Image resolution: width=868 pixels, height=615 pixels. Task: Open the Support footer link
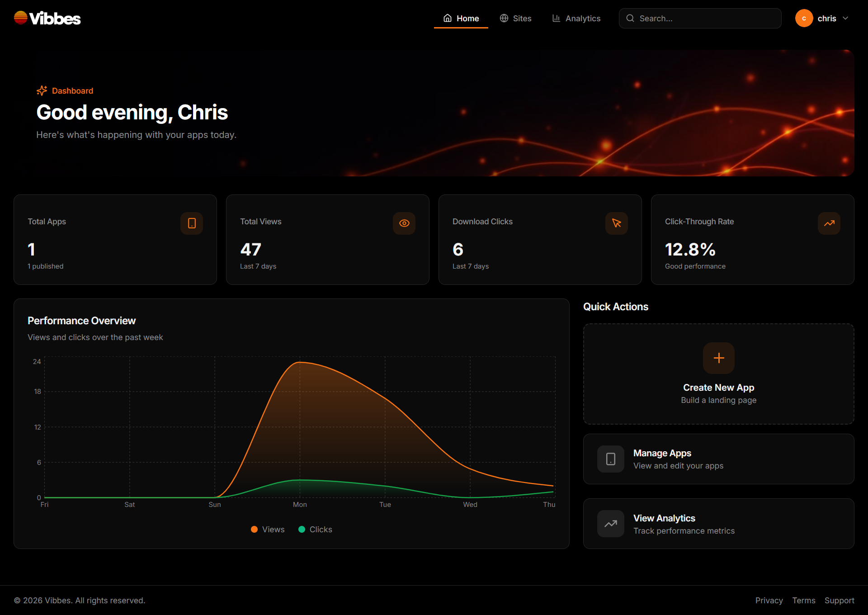839,601
